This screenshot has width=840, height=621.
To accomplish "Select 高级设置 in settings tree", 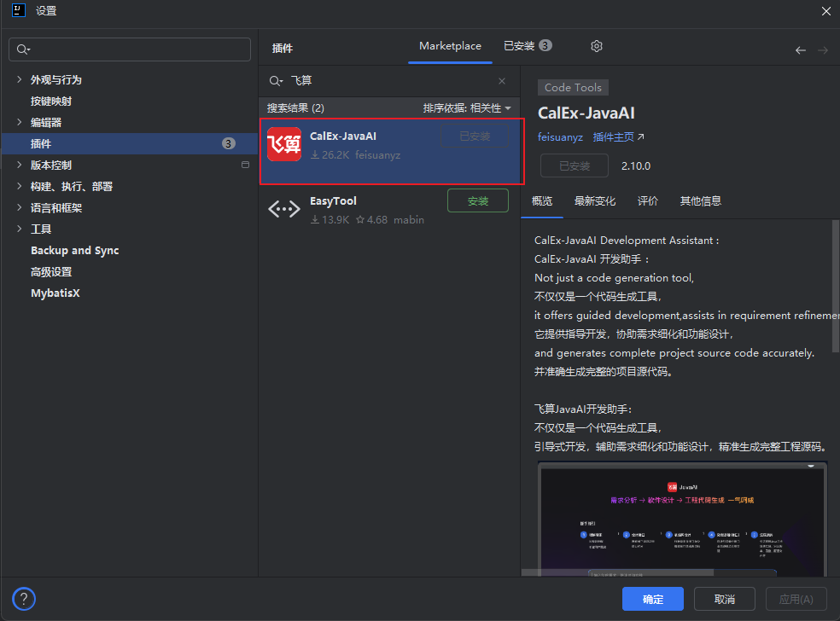I will point(51,272).
